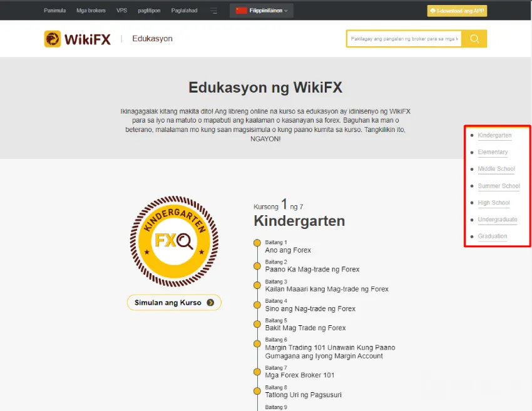Open lesson Ano ang Forex

(288, 250)
